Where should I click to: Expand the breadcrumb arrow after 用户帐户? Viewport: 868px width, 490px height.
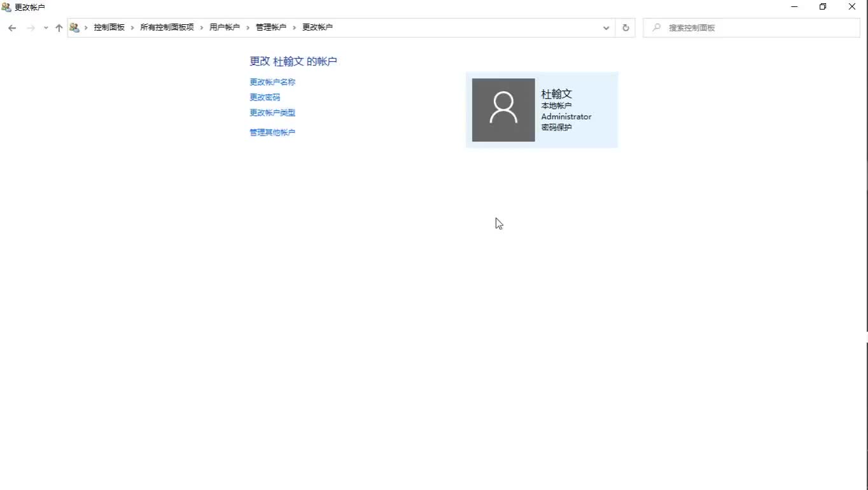(x=248, y=27)
